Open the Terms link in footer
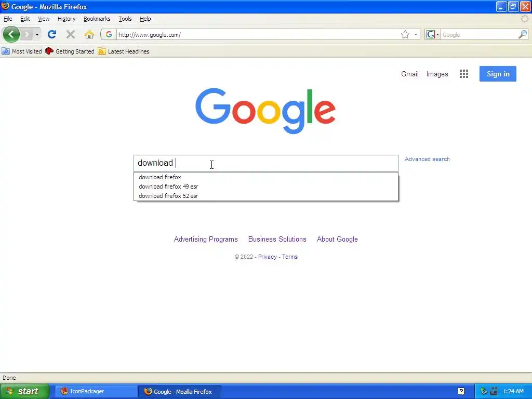 [290, 257]
